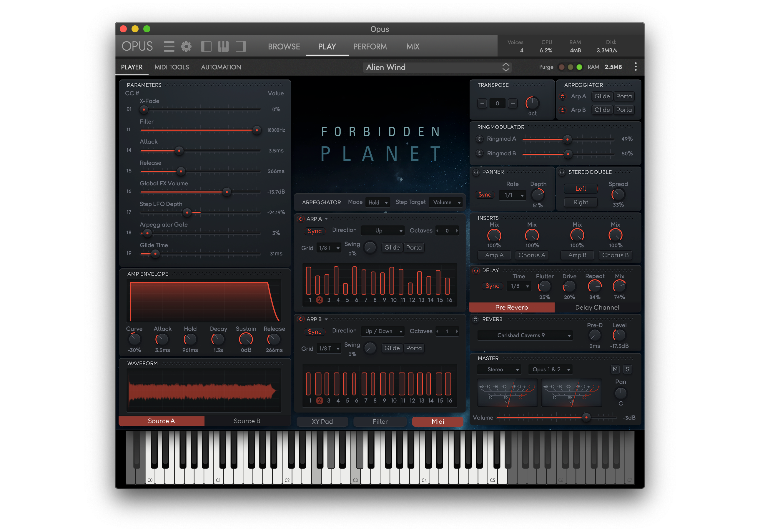The image size is (760, 532).
Task: Click the Amp Envelope Decay knob
Action: (x=218, y=339)
